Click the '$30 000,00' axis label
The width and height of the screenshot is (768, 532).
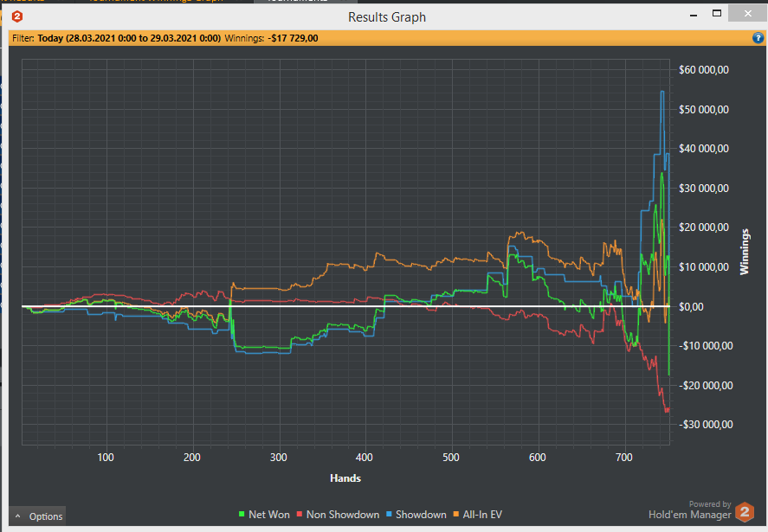(x=703, y=189)
